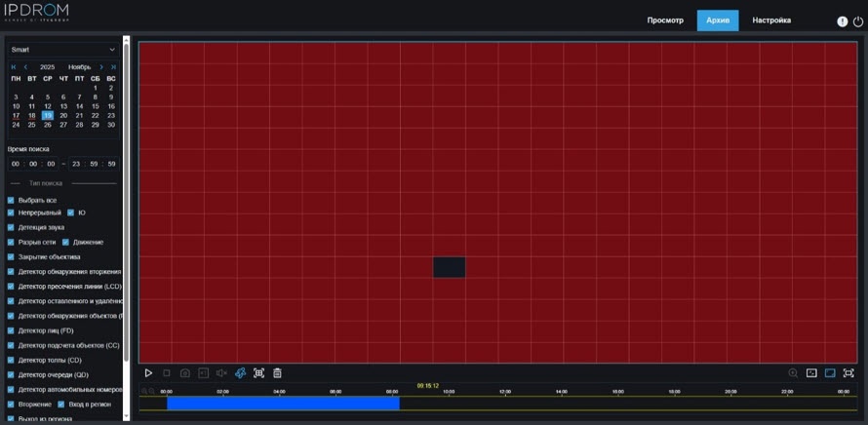Select all grid cells icon
The image size is (868, 425).
(258, 373)
